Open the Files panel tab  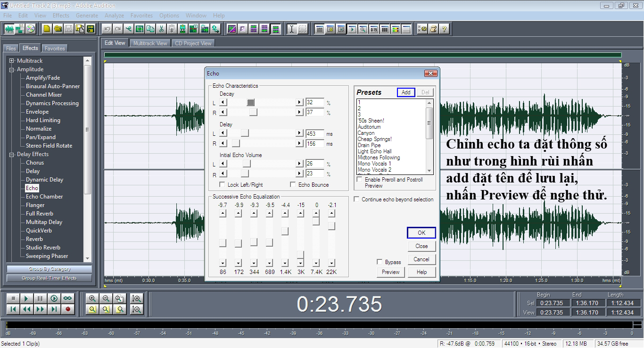tap(11, 49)
